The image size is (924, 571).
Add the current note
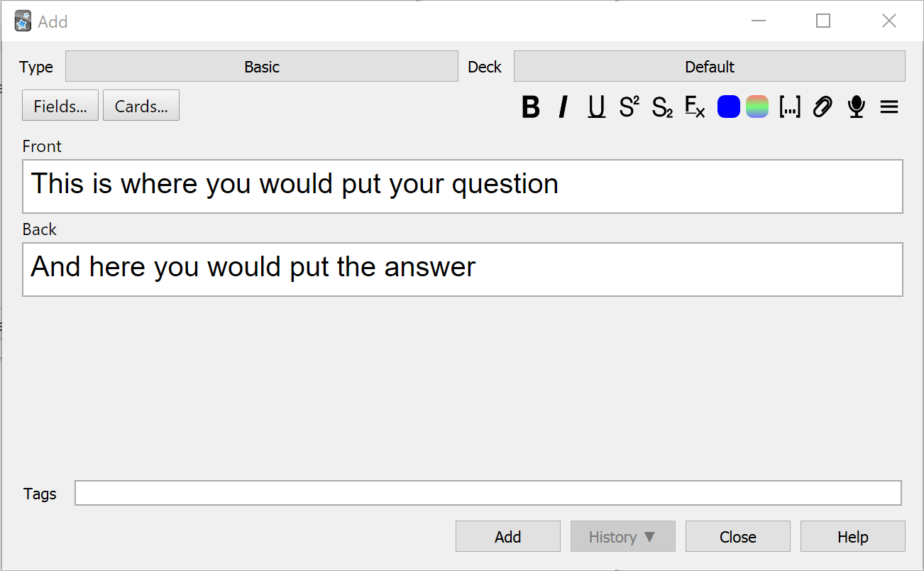click(507, 536)
